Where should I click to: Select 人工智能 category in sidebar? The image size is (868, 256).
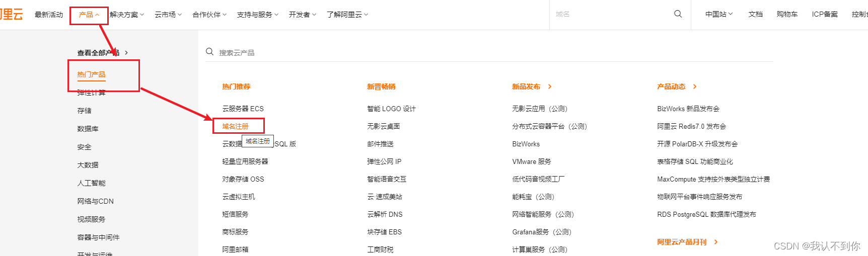(91, 183)
